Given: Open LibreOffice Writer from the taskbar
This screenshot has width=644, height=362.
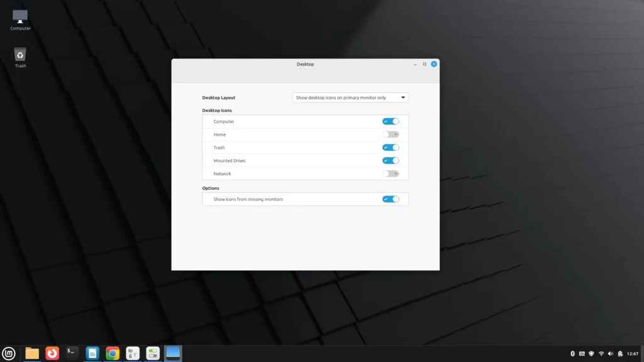Looking at the screenshot, I should (x=92, y=353).
